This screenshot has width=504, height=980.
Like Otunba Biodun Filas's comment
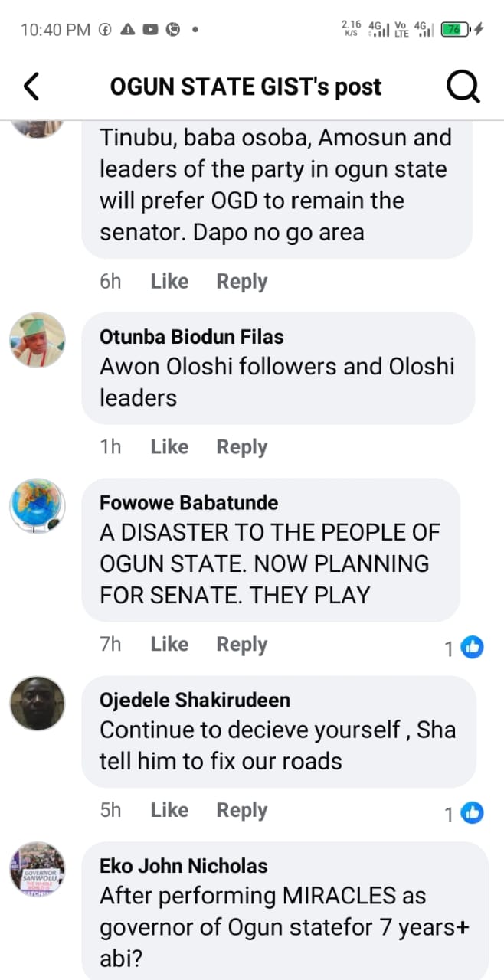point(169,447)
